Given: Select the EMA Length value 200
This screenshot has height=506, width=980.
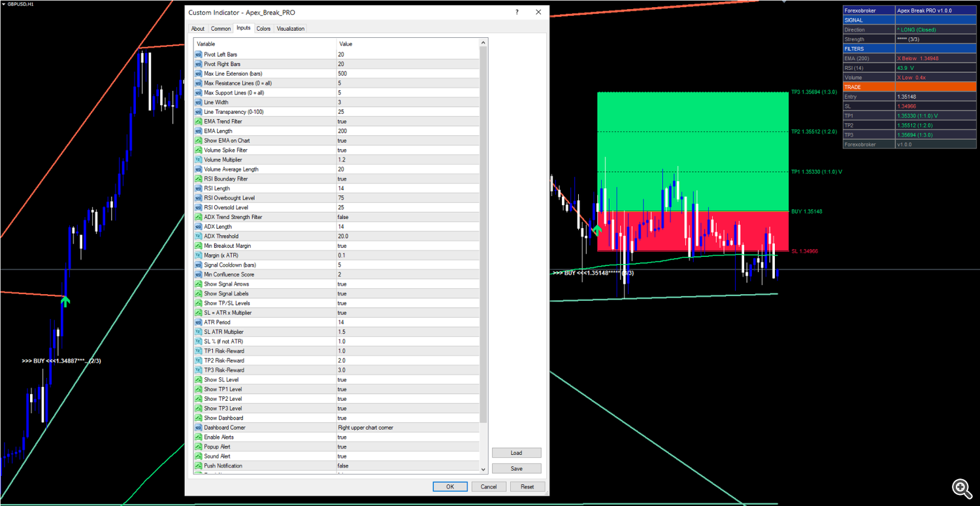Looking at the screenshot, I should (x=342, y=131).
